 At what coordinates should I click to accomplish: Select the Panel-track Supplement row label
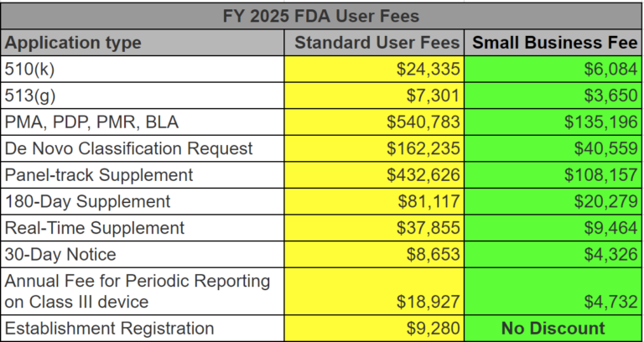[x=99, y=175]
